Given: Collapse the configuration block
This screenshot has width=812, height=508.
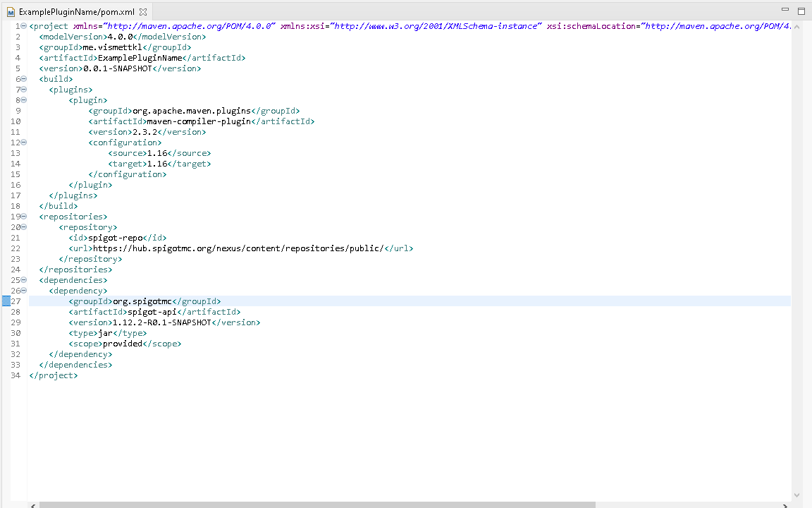Looking at the screenshot, I should pyautogui.click(x=23, y=142).
